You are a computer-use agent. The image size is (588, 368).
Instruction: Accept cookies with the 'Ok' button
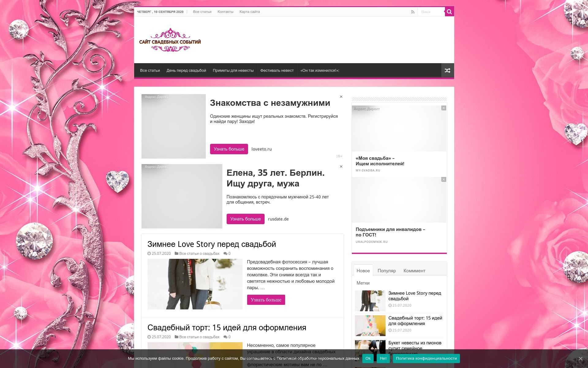(x=368, y=358)
